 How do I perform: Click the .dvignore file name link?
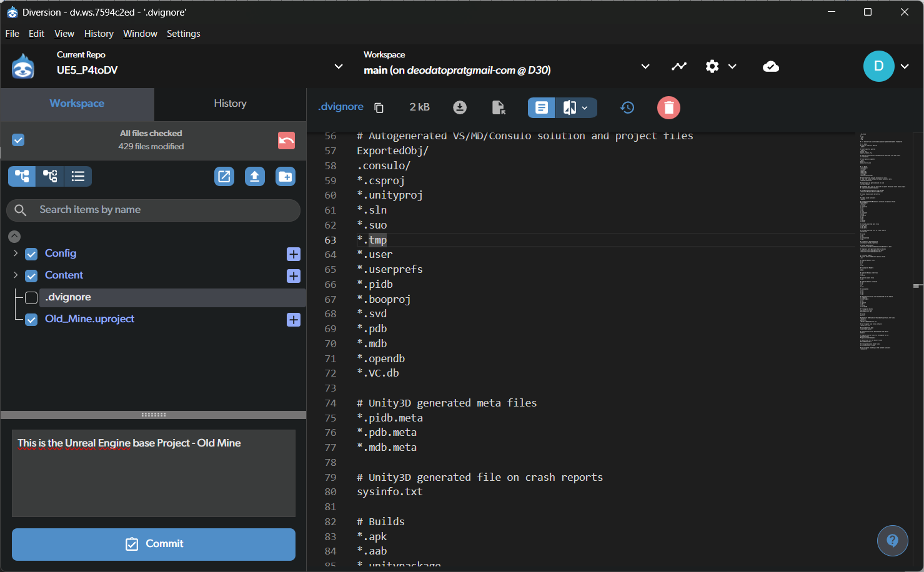341,107
